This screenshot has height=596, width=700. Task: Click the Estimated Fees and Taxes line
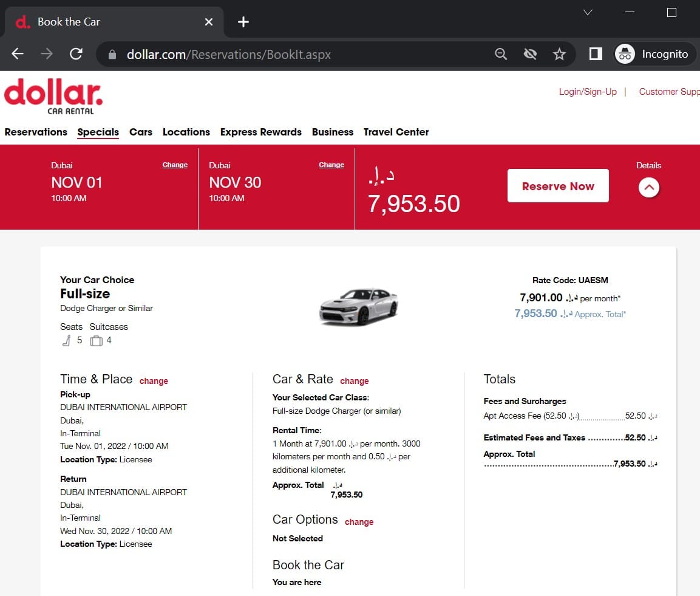tap(570, 438)
